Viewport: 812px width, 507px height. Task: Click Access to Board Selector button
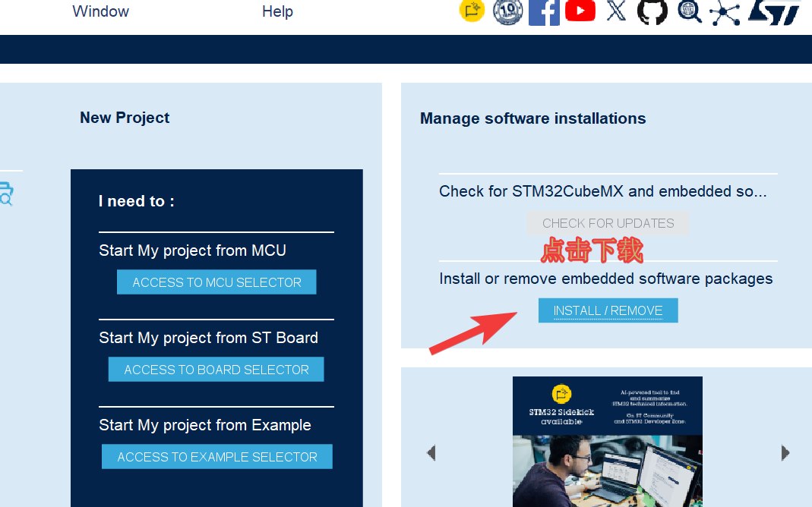[216, 370]
